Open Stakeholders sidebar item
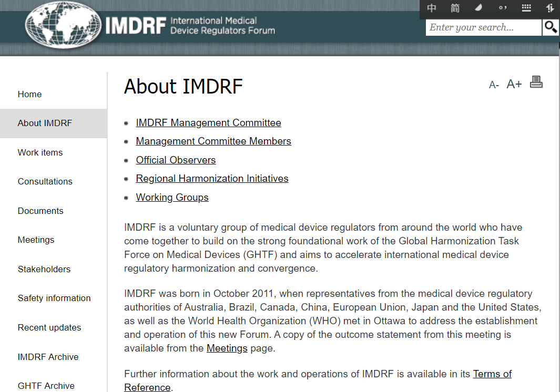Viewport: 560px width, 392px height. [44, 269]
